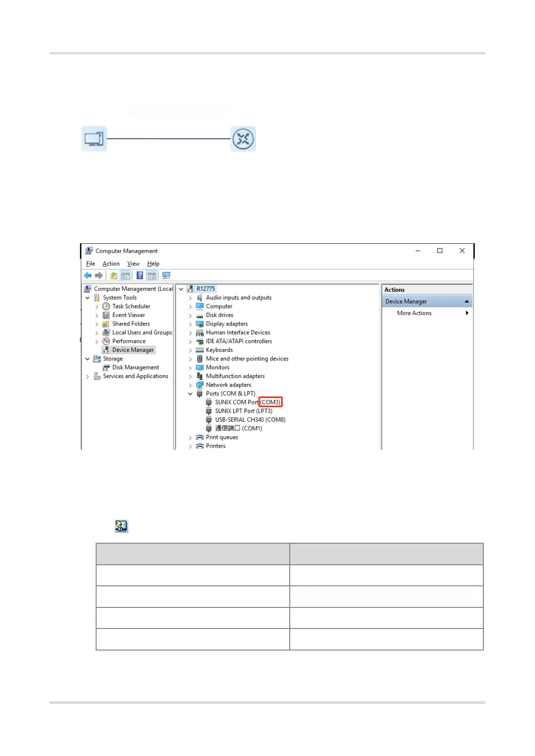
Task: Click the Task Scheduler clock icon
Action: point(106,306)
